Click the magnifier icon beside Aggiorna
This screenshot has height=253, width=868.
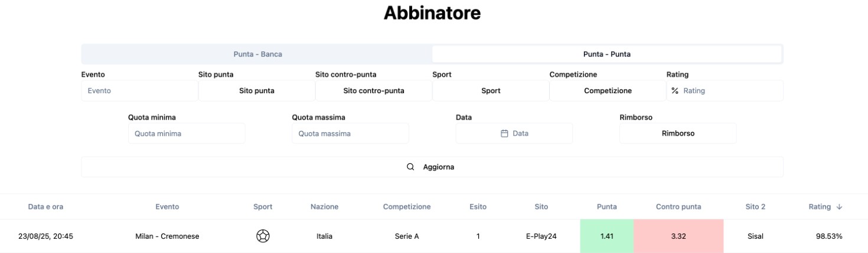[x=410, y=167]
